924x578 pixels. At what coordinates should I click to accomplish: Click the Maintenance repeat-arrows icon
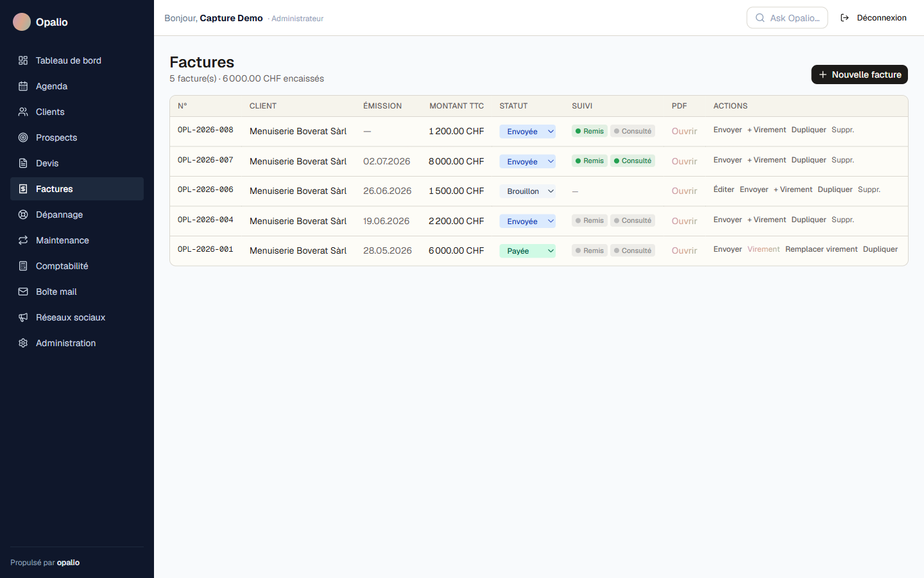[23, 240]
